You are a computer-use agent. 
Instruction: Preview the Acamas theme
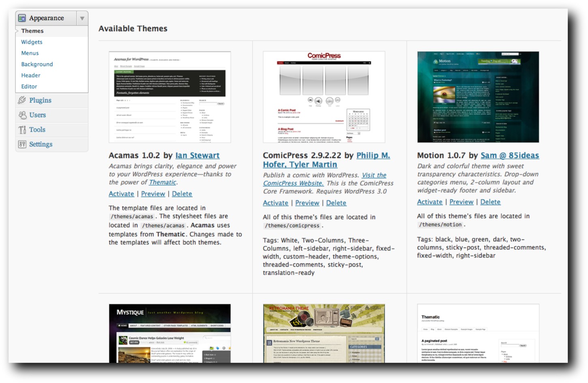pyautogui.click(x=153, y=194)
